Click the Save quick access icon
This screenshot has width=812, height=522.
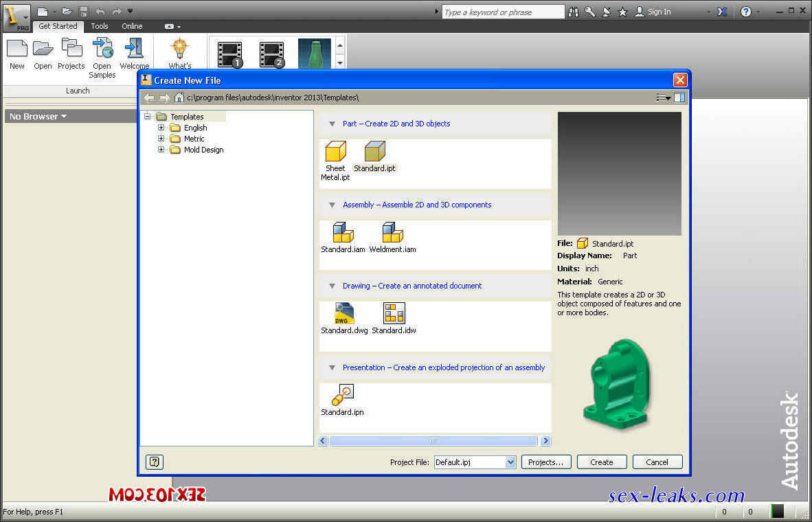coord(83,12)
